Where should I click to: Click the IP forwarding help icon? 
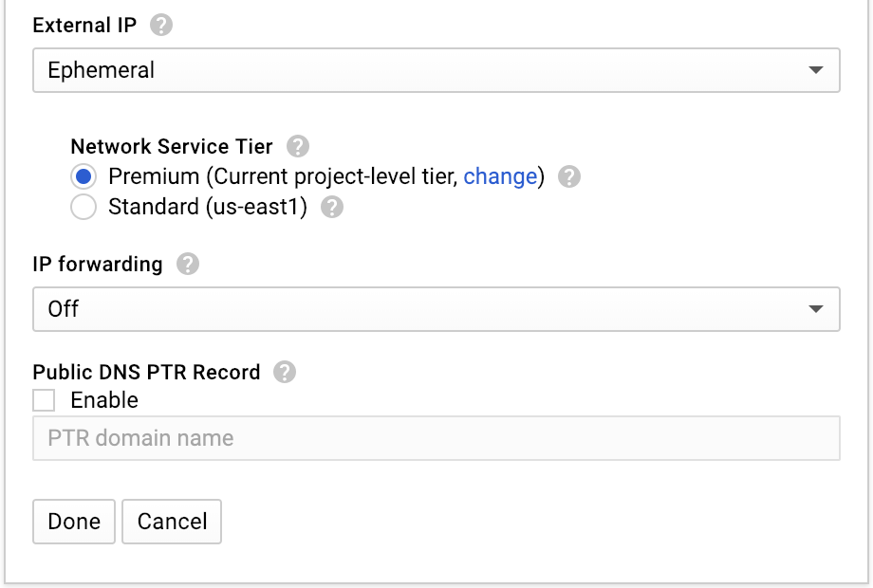(188, 265)
